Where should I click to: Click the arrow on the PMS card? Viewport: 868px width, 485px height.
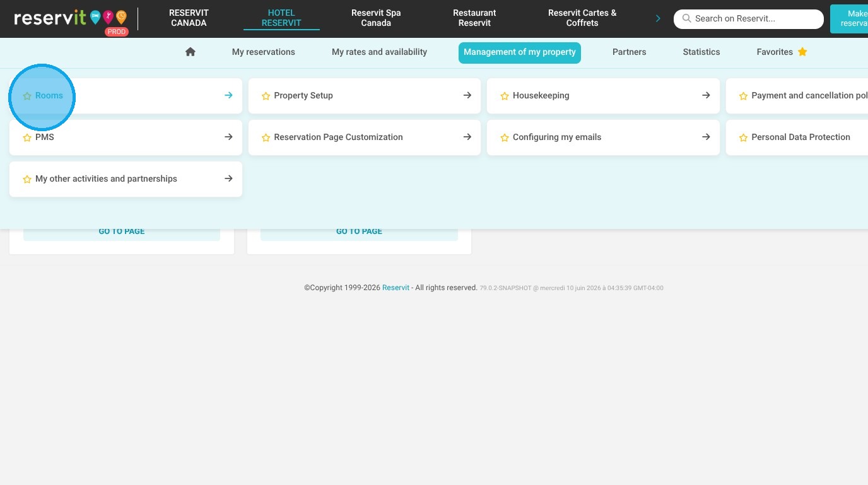[x=228, y=137]
